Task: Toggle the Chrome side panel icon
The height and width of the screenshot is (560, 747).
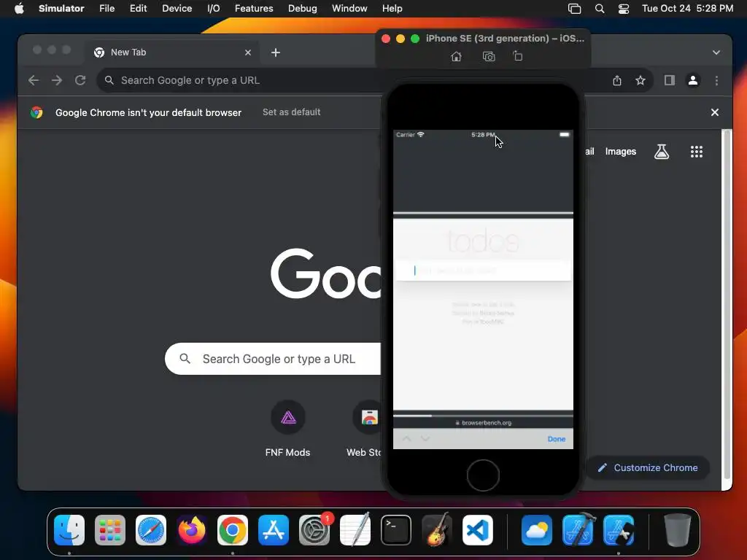Action: pyautogui.click(x=670, y=80)
